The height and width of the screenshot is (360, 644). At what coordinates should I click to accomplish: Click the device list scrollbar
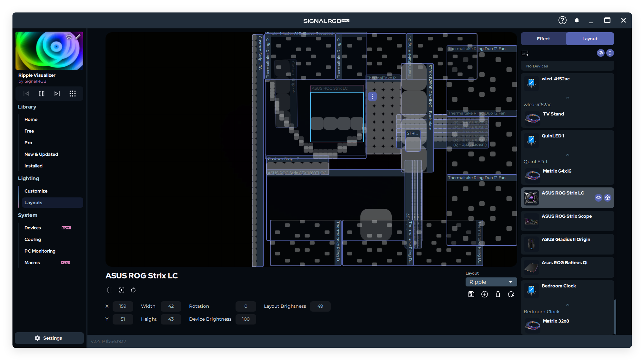[615, 317]
